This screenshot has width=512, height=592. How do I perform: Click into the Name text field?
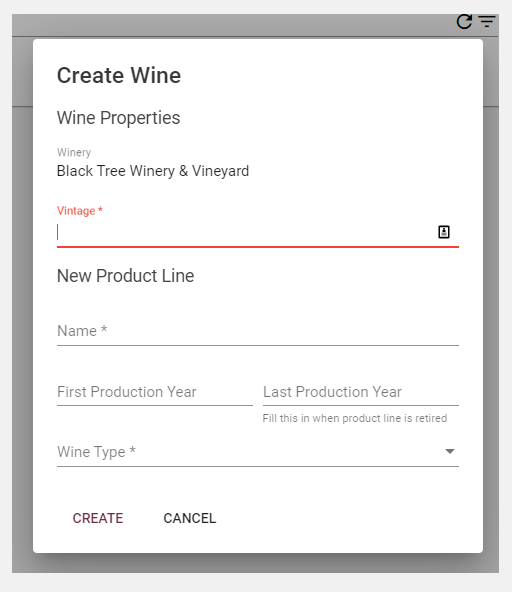[x=258, y=331]
